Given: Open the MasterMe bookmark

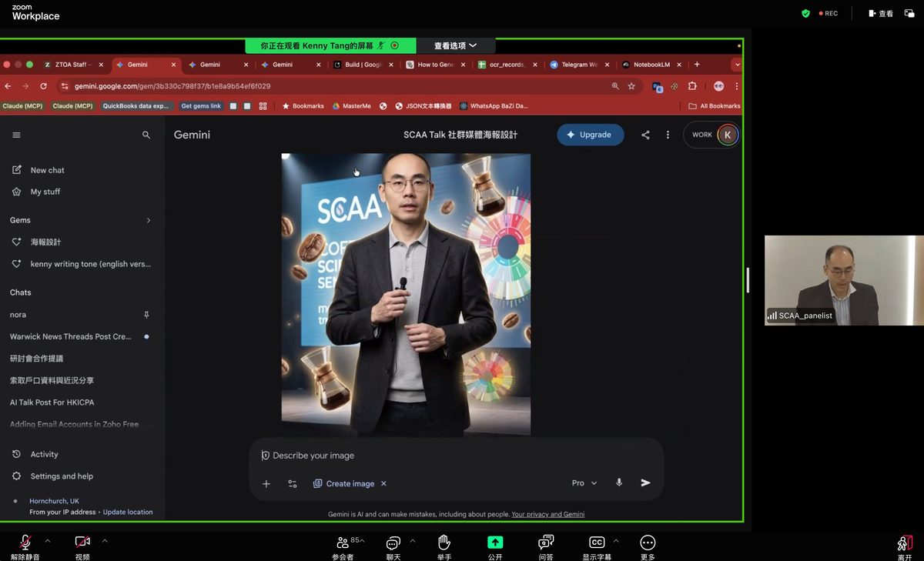Looking at the screenshot, I should (x=351, y=106).
